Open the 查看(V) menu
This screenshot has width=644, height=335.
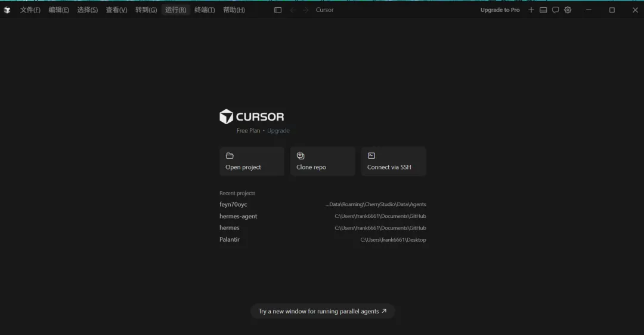coord(117,10)
